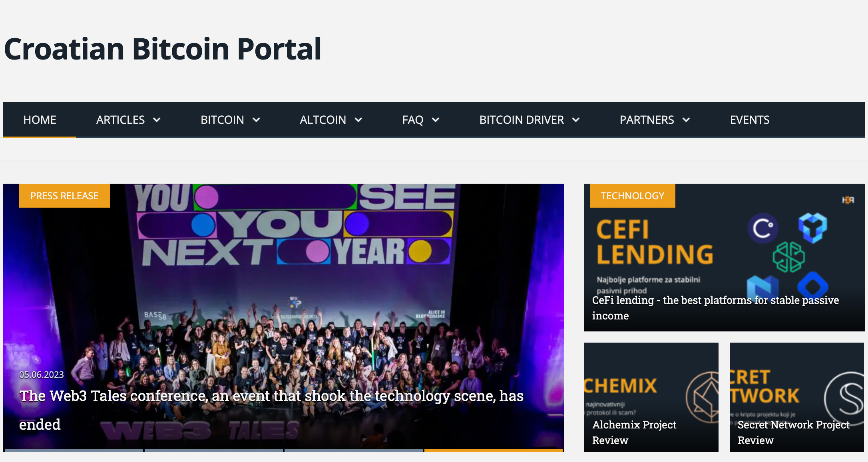868x462 pixels.
Task: Expand the ARTICLES dropdown chevron
Action: click(x=157, y=120)
